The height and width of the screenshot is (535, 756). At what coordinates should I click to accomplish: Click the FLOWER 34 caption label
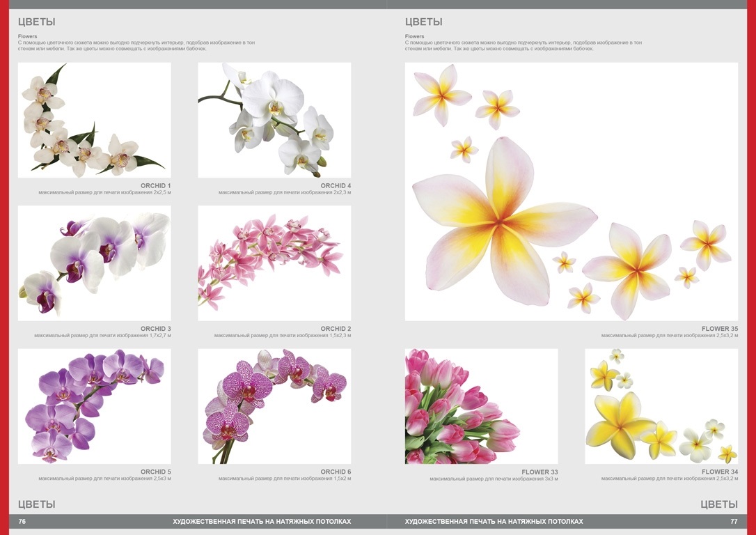pyautogui.click(x=719, y=472)
